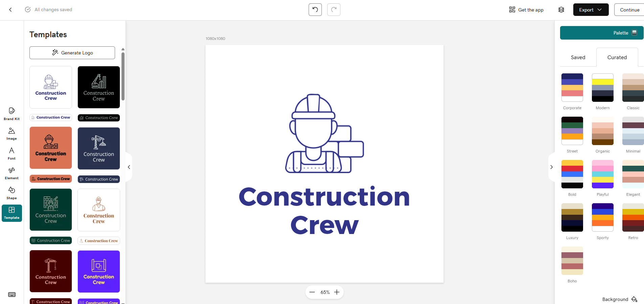Screen dimensions: 644x304
Task: Click the Palette header button
Action: [x=602, y=33]
